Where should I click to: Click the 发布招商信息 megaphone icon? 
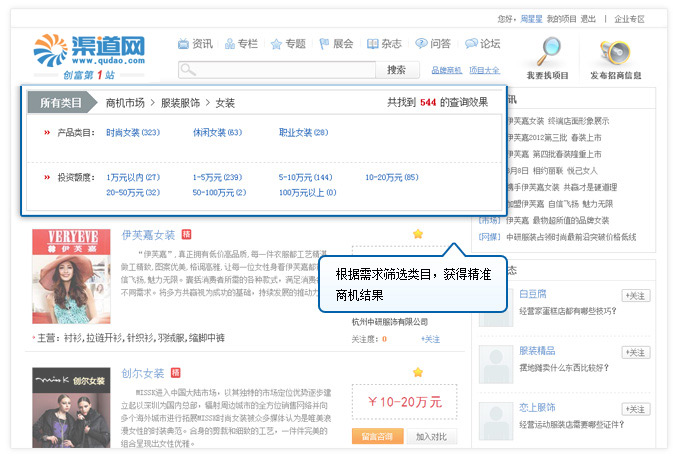click(x=615, y=52)
